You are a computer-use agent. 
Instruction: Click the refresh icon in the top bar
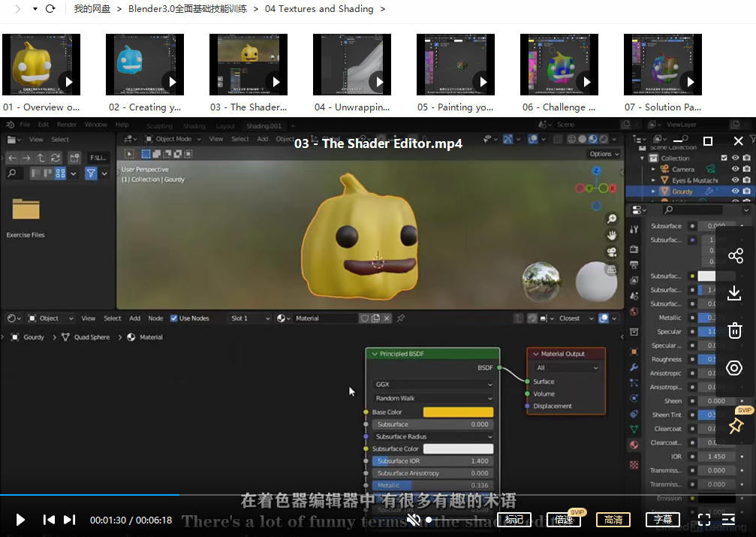pos(50,9)
